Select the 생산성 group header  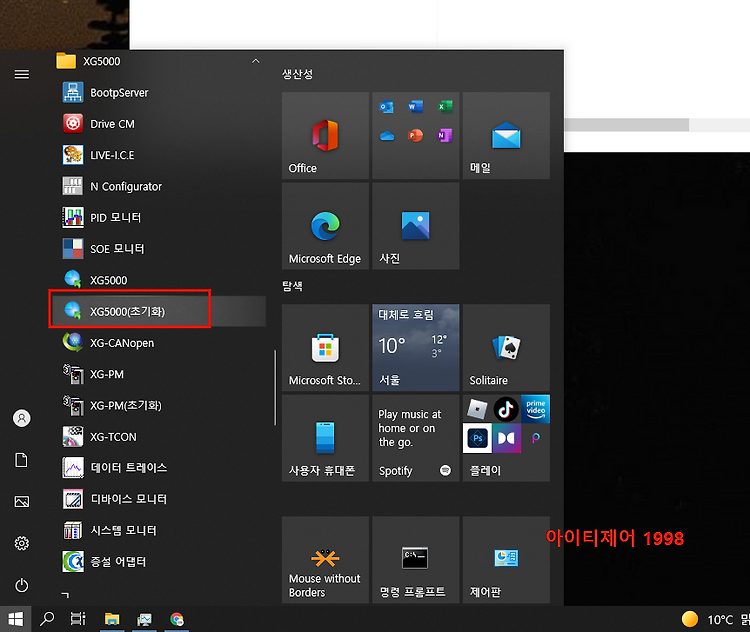(297, 74)
